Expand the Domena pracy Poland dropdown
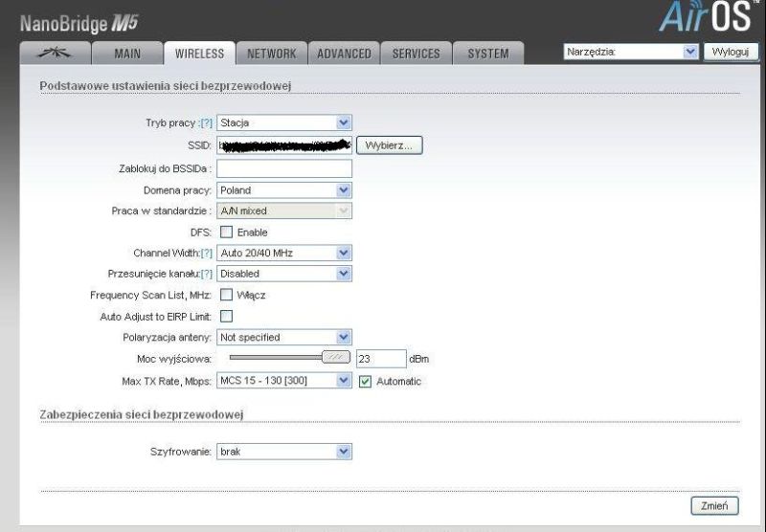 tap(283, 190)
